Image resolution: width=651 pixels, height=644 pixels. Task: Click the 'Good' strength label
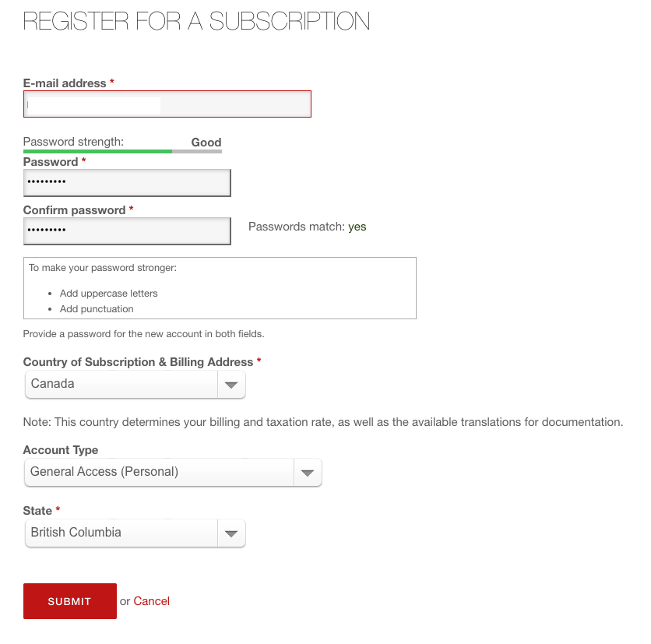pyautogui.click(x=206, y=143)
